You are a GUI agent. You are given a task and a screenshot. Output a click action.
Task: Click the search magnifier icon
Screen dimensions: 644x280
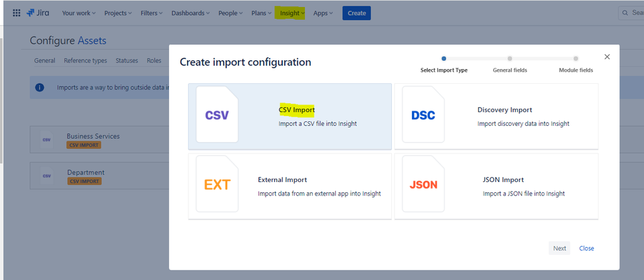tap(625, 13)
